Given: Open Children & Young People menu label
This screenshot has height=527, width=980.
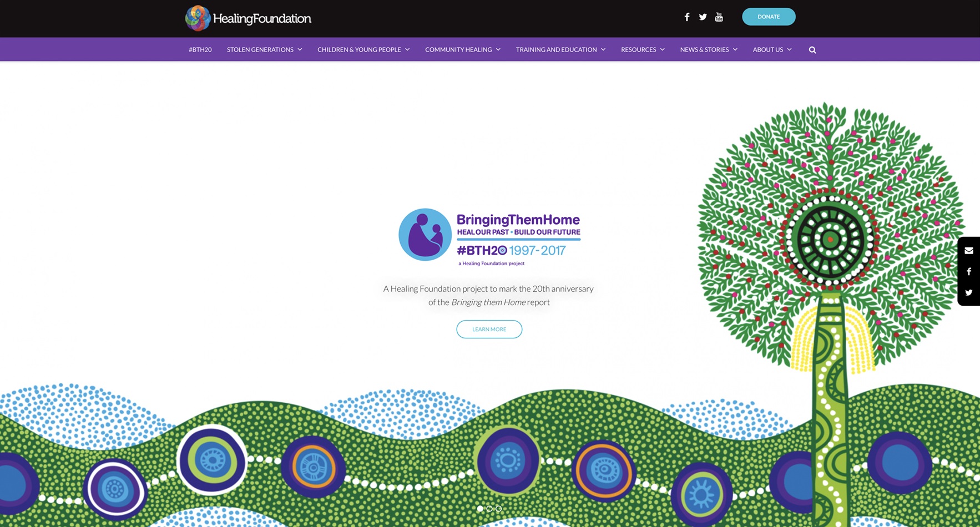Looking at the screenshot, I should tap(359, 49).
